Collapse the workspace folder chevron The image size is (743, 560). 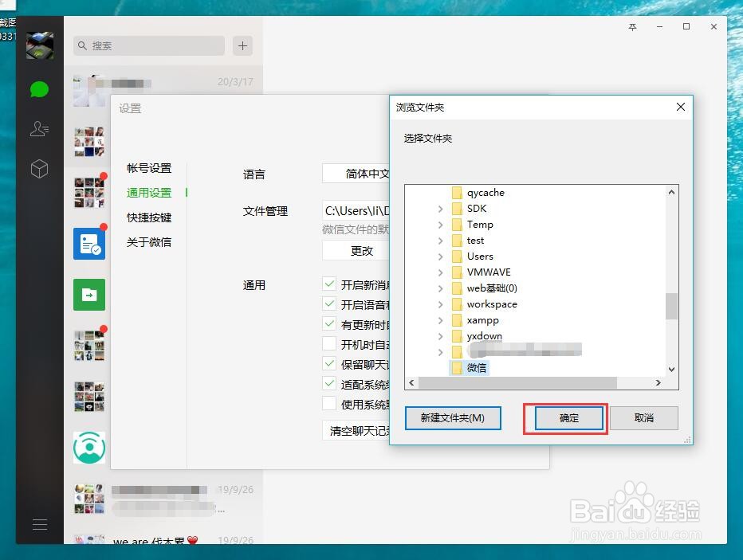pyautogui.click(x=441, y=304)
